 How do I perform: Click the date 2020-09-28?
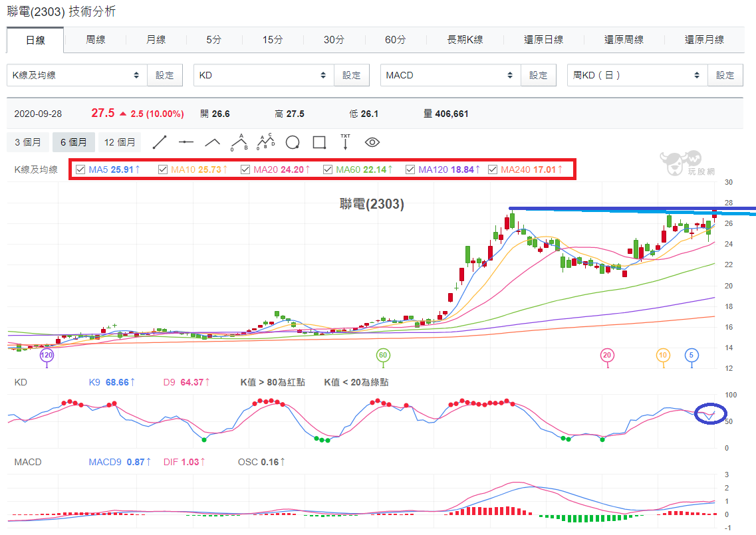[x=38, y=114]
